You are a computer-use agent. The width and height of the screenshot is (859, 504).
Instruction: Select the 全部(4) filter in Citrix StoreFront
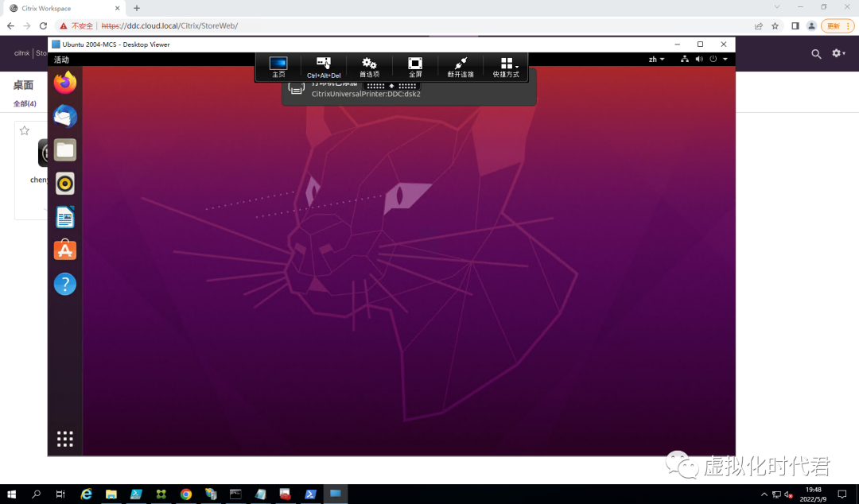click(x=25, y=103)
